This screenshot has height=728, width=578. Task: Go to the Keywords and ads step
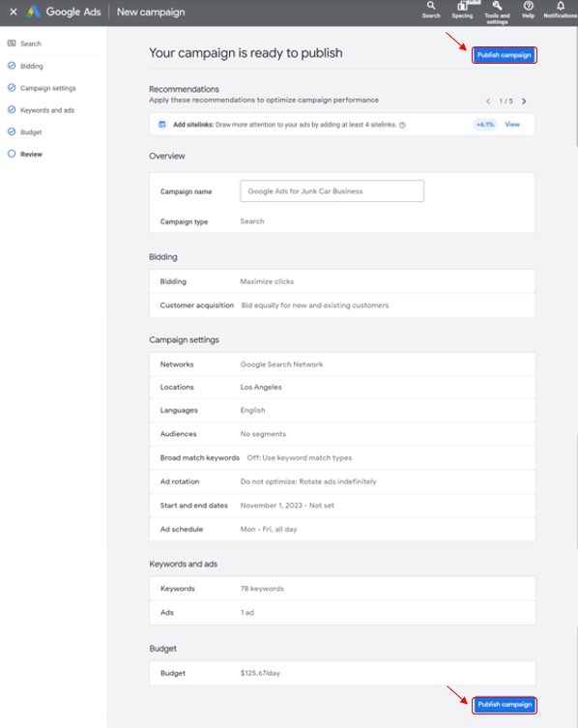(47, 110)
